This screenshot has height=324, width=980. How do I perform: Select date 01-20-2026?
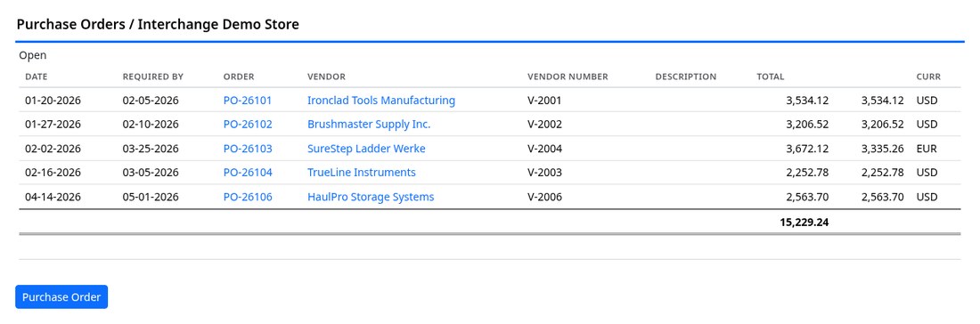tap(53, 101)
